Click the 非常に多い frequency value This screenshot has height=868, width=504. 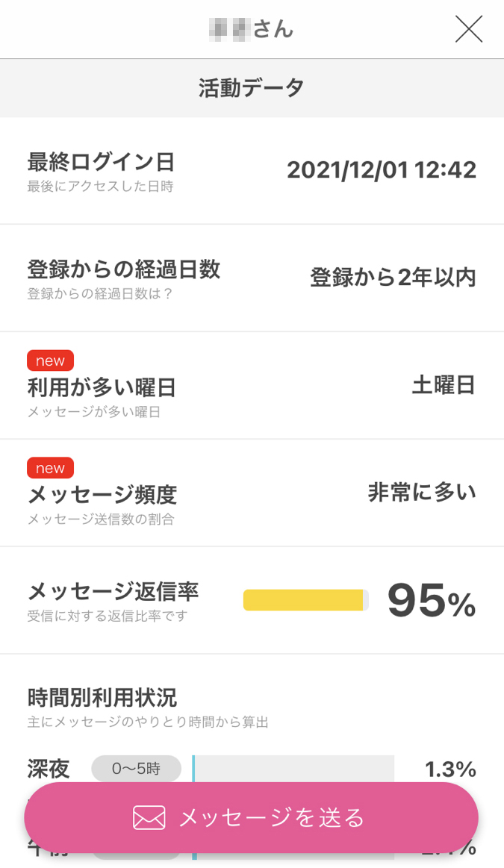click(422, 493)
